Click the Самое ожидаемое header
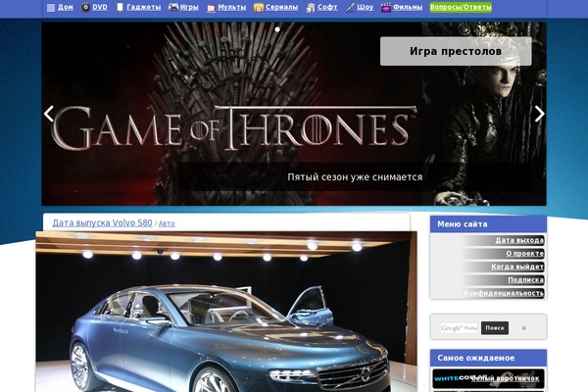 [488, 358]
